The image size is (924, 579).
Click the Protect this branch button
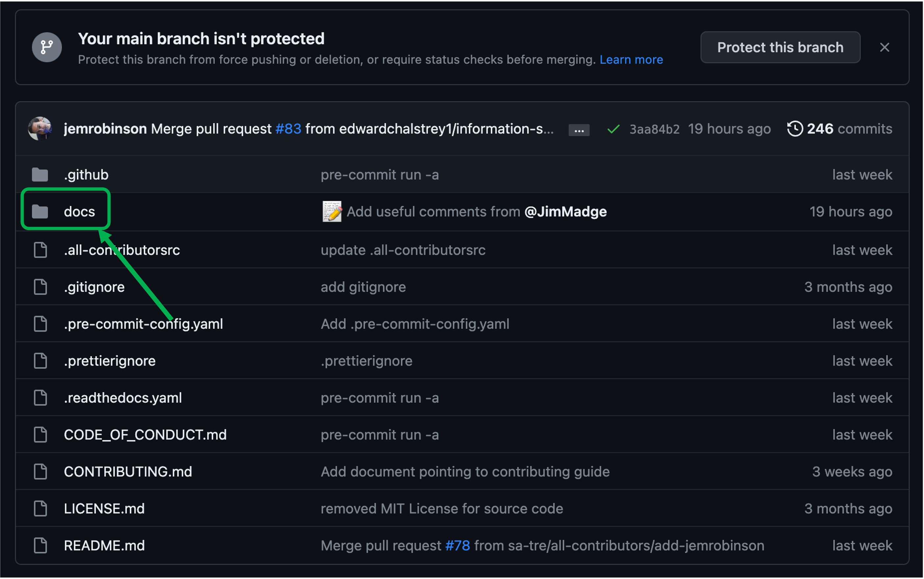[780, 47]
